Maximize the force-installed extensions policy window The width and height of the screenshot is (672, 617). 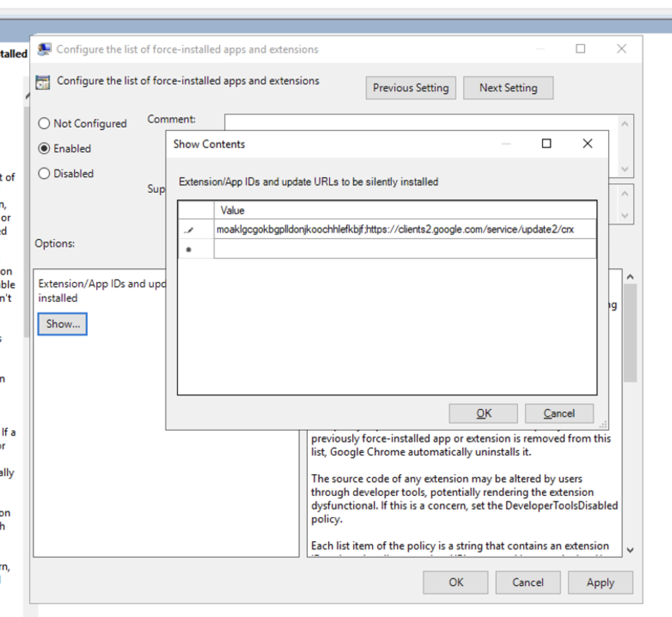pyautogui.click(x=580, y=49)
